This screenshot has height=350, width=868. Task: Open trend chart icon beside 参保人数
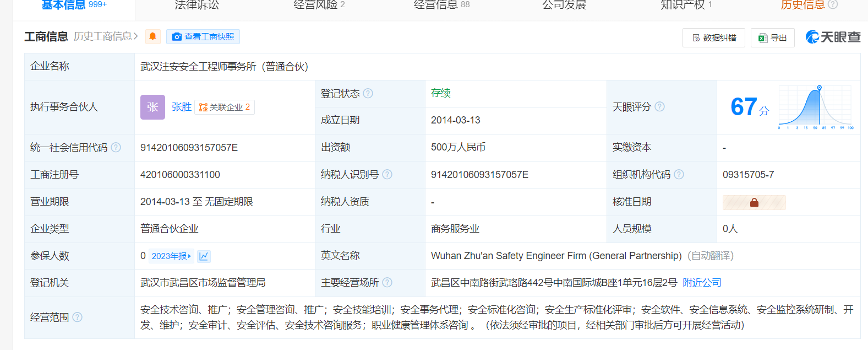pyautogui.click(x=204, y=256)
